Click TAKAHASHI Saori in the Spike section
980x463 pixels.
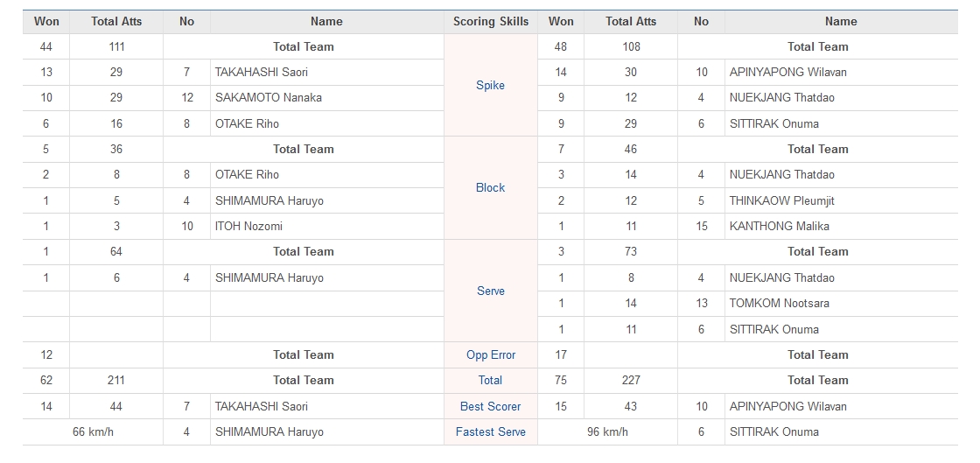point(262,73)
